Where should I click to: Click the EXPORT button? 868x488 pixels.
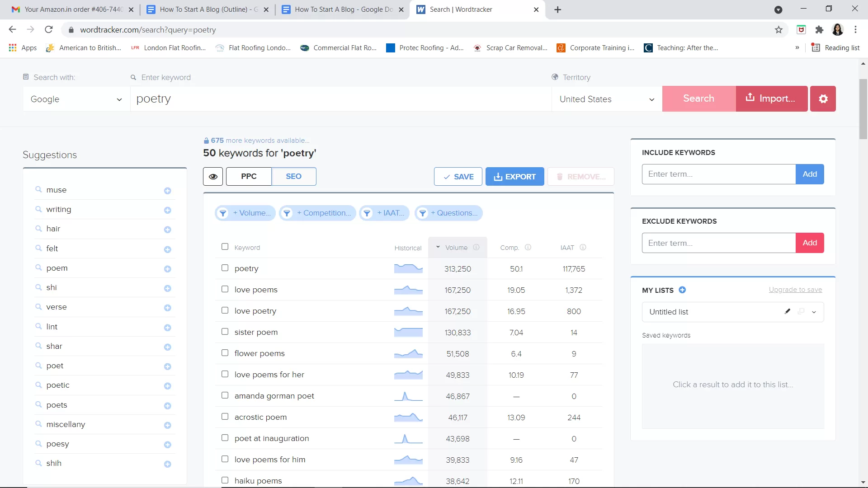click(x=514, y=176)
